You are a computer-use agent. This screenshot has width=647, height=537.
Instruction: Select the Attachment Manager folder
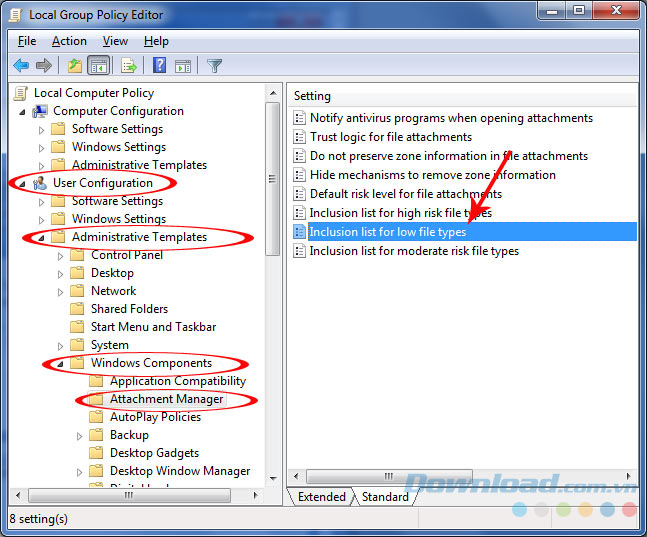(x=166, y=399)
